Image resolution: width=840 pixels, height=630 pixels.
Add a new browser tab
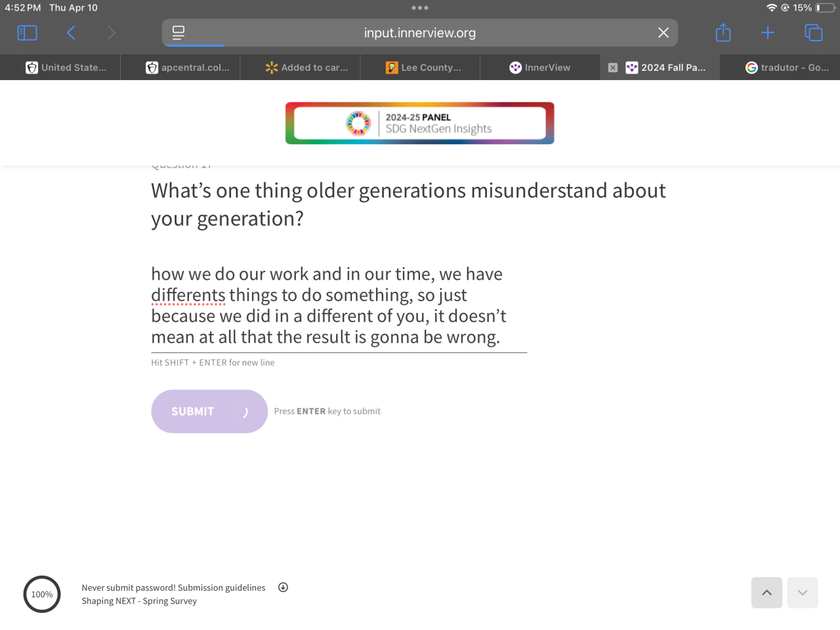[768, 33]
